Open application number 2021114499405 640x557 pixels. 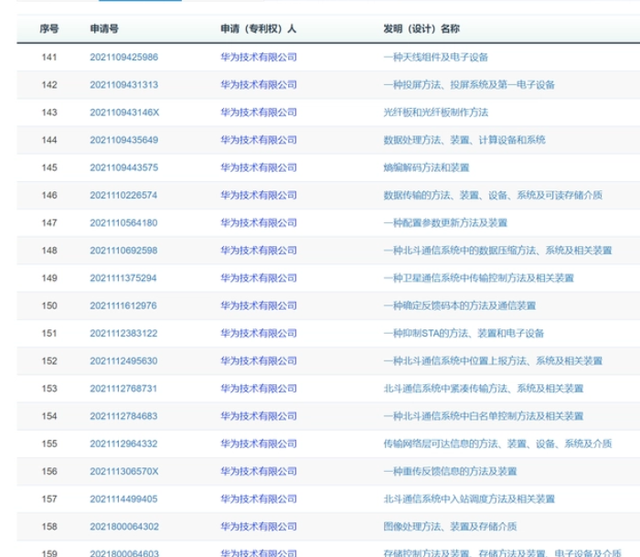click(x=123, y=499)
